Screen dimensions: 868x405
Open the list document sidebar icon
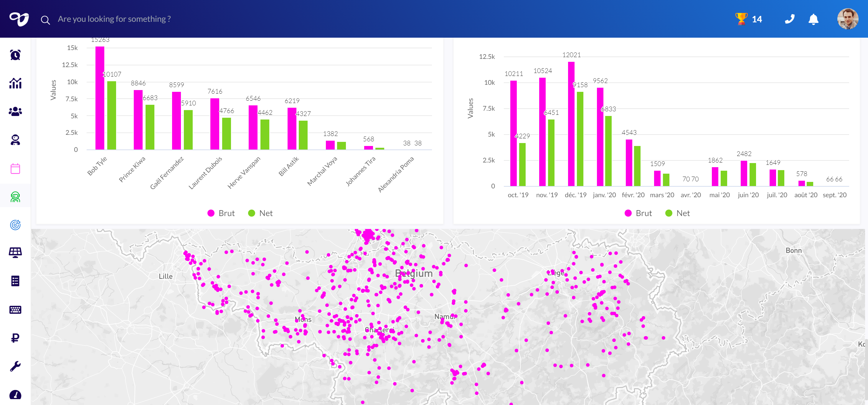[15, 281]
